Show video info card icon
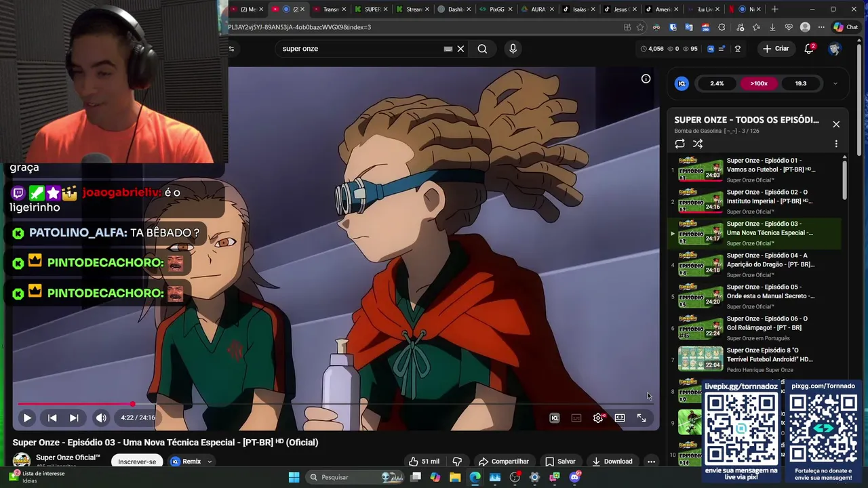This screenshot has height=488, width=868. [646, 79]
